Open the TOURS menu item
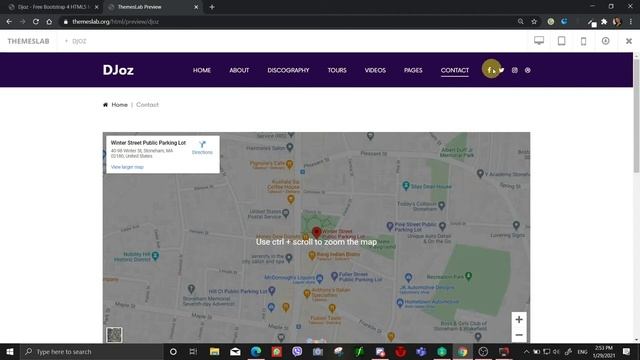This screenshot has height=360, width=640. (337, 70)
